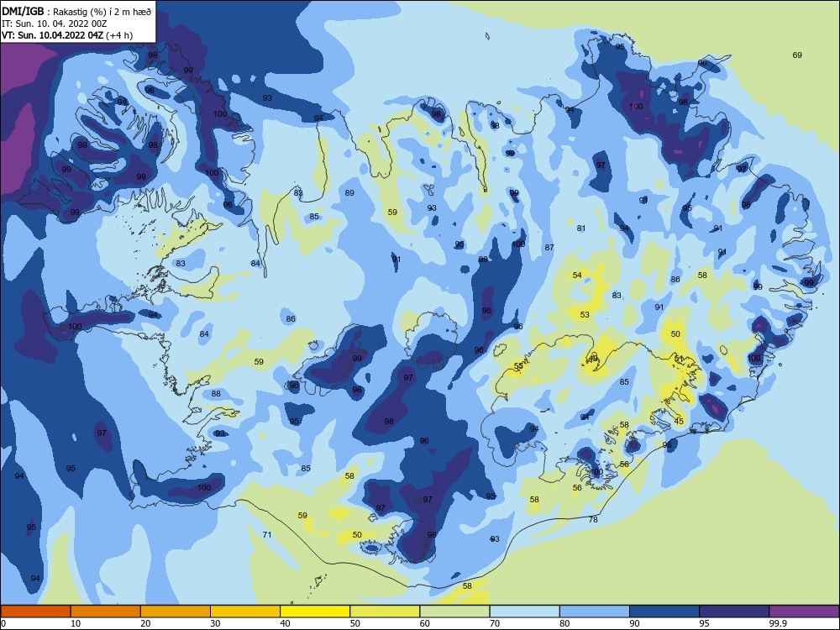Click the humidity value '69' over the sea
Image resolution: width=840 pixels, height=630 pixels.
797,55
